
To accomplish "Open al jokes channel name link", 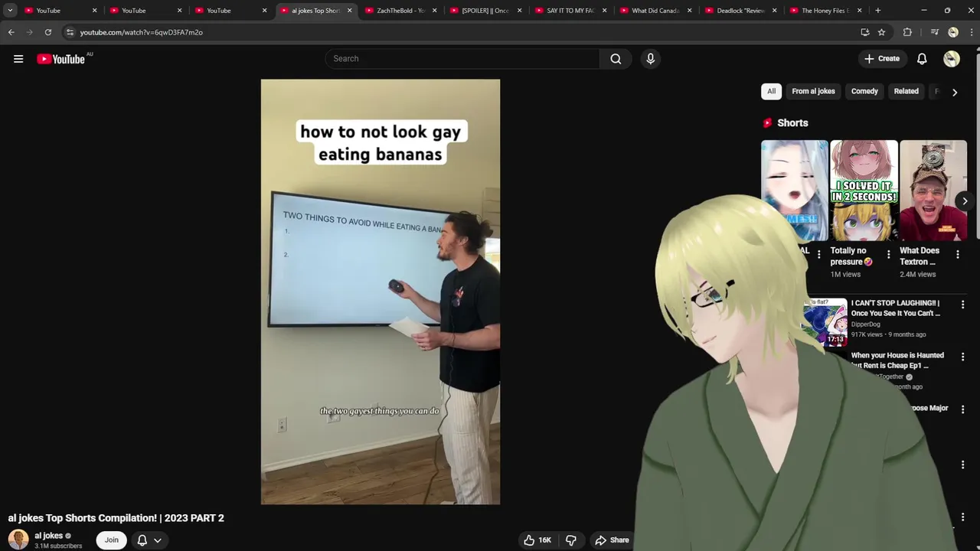I will 48,536.
